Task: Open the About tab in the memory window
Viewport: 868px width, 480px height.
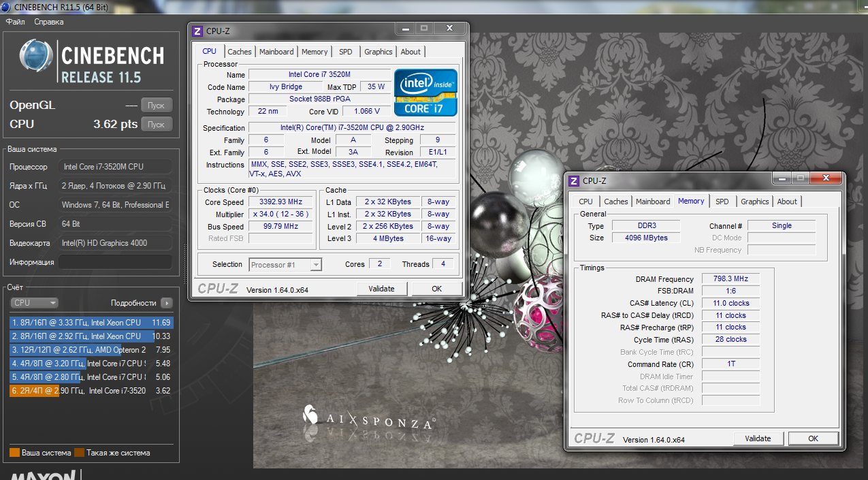Action: click(787, 202)
